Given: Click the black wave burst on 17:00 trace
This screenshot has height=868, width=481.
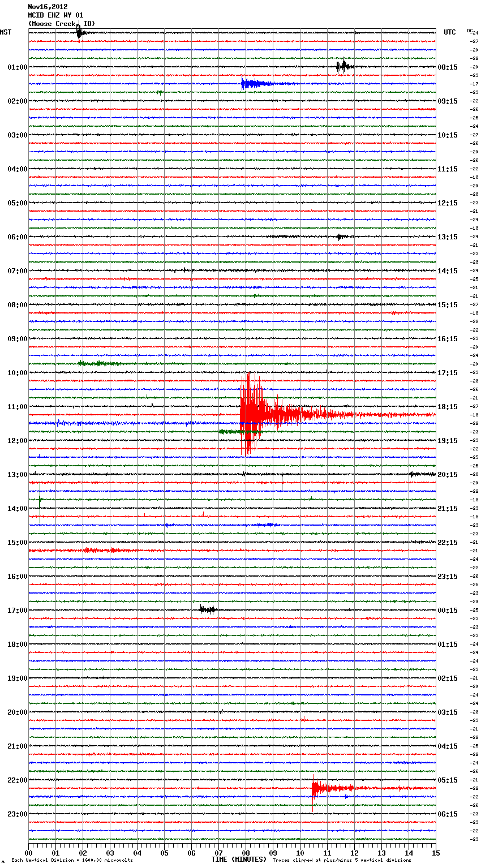Looking at the screenshot, I should click(208, 609).
